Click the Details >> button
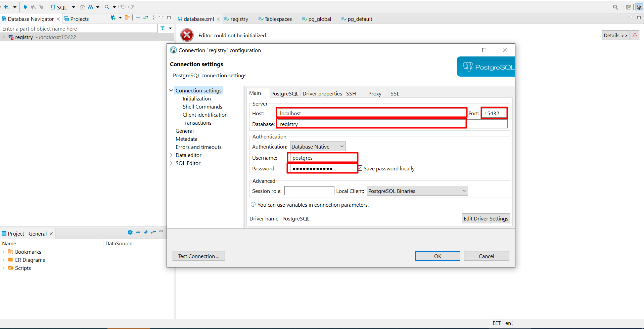This screenshot has width=644, height=329. coord(615,35)
